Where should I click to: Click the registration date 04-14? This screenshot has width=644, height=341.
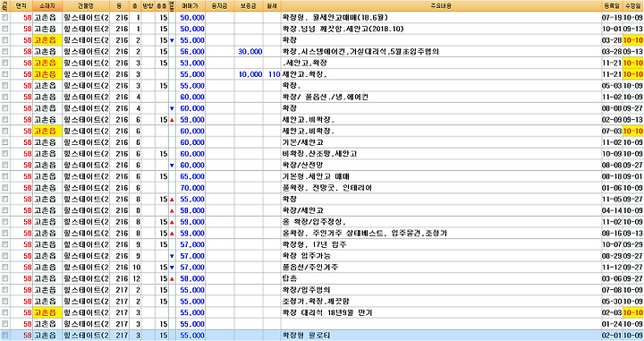pyautogui.click(x=612, y=210)
